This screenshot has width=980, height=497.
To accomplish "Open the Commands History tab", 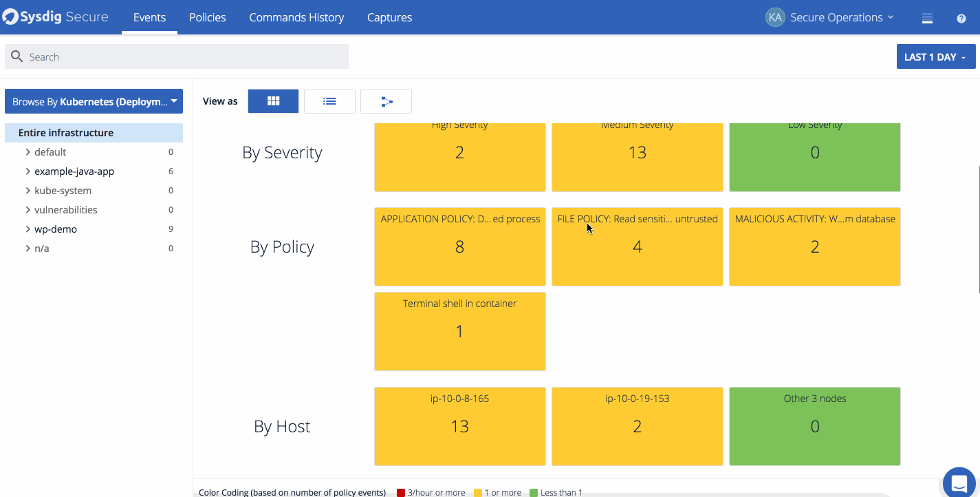I will pos(296,17).
